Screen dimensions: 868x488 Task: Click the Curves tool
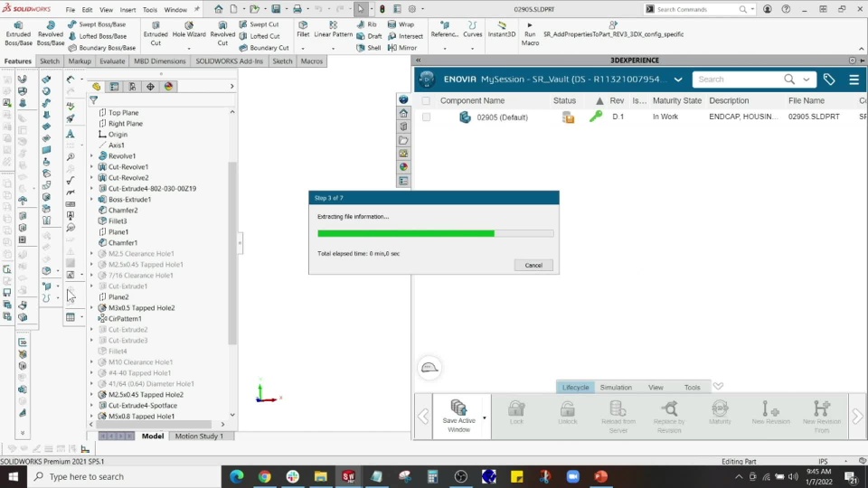[x=472, y=30]
